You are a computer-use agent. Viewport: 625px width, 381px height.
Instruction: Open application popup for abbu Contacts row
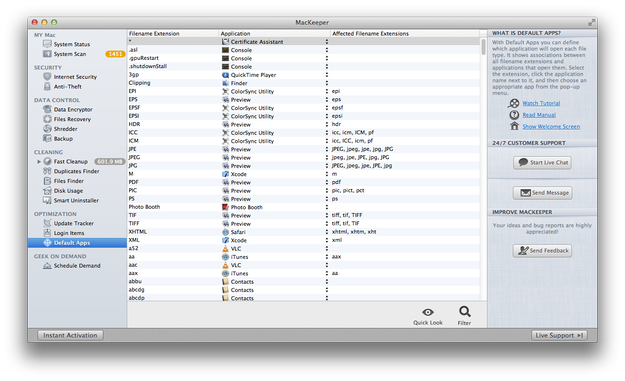click(326, 282)
